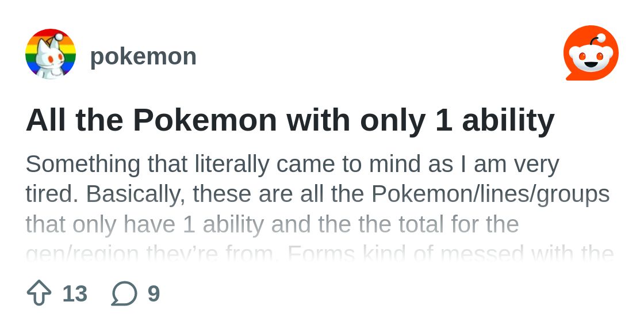Click the comment count showing 9
Viewport: 644px width, 336px height.
(x=154, y=293)
